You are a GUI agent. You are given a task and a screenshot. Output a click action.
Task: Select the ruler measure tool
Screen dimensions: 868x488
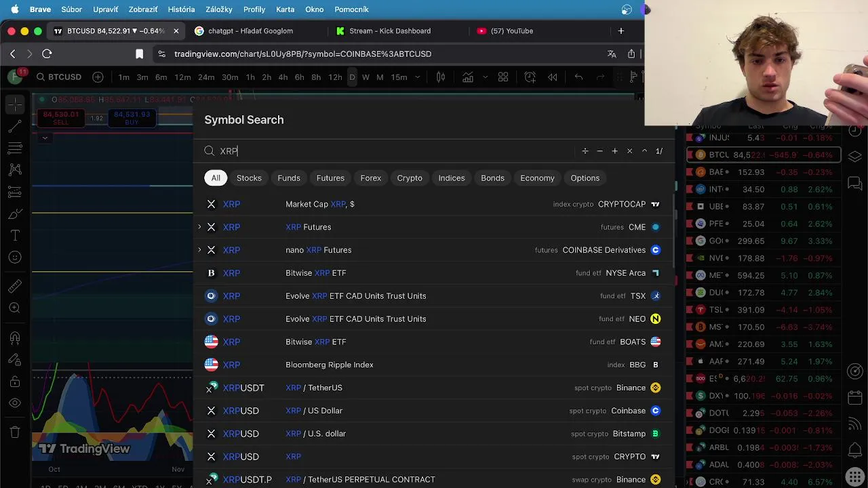pos(15,286)
